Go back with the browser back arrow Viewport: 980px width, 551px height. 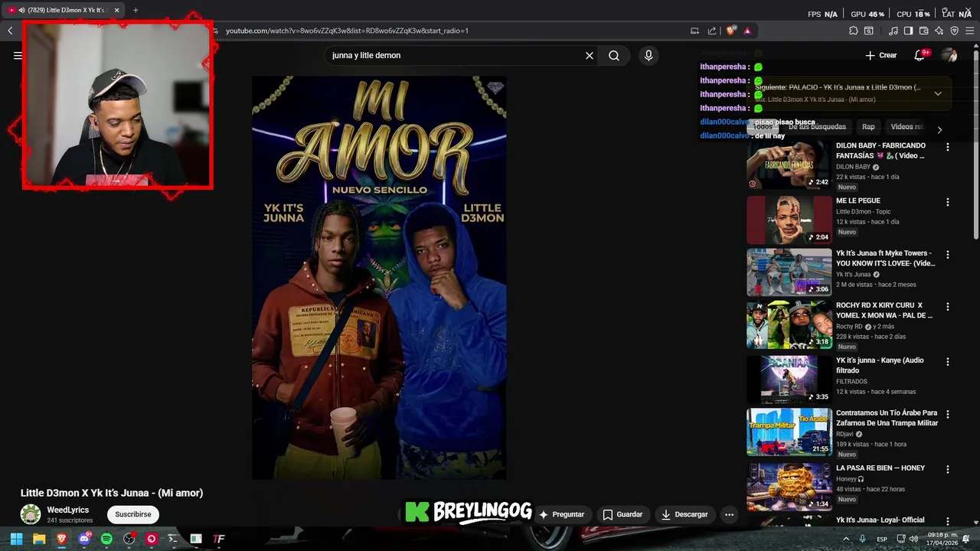tap(10, 31)
